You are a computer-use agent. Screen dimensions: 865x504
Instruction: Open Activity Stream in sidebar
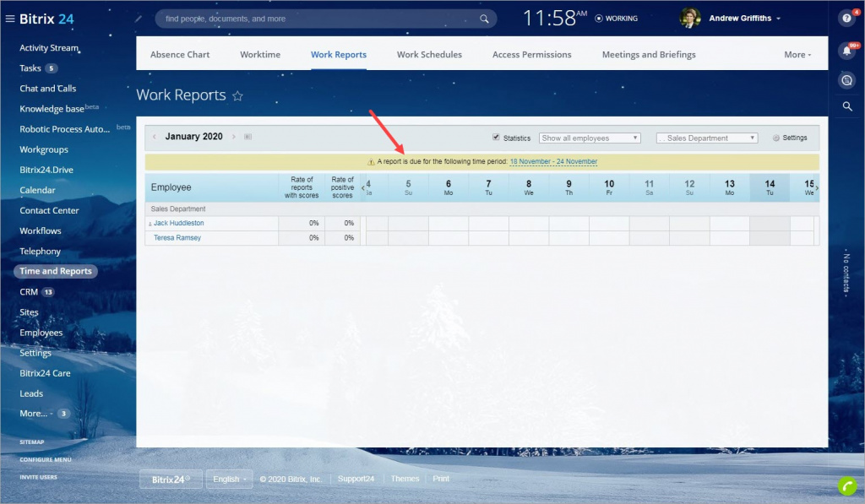pyautogui.click(x=49, y=48)
